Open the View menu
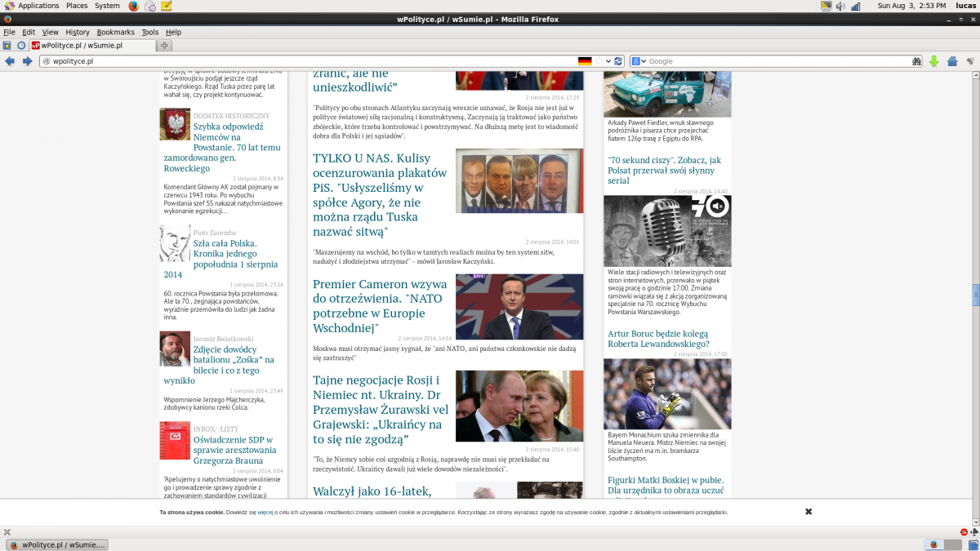Image resolution: width=980 pixels, height=551 pixels. click(50, 32)
